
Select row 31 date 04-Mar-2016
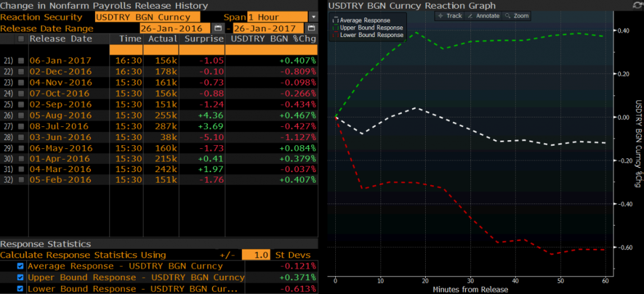(x=60, y=170)
